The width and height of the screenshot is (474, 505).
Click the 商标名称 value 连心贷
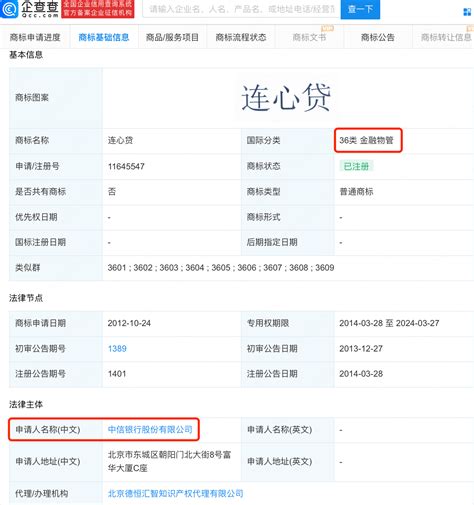point(120,140)
